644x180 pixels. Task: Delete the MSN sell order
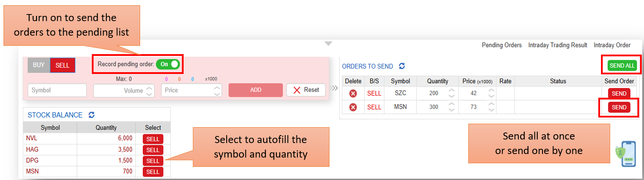coord(353,107)
